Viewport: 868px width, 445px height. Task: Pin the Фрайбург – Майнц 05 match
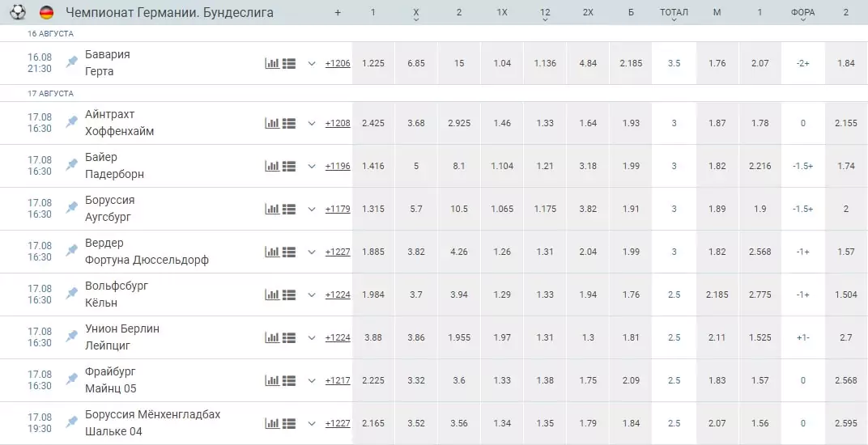[x=71, y=379]
